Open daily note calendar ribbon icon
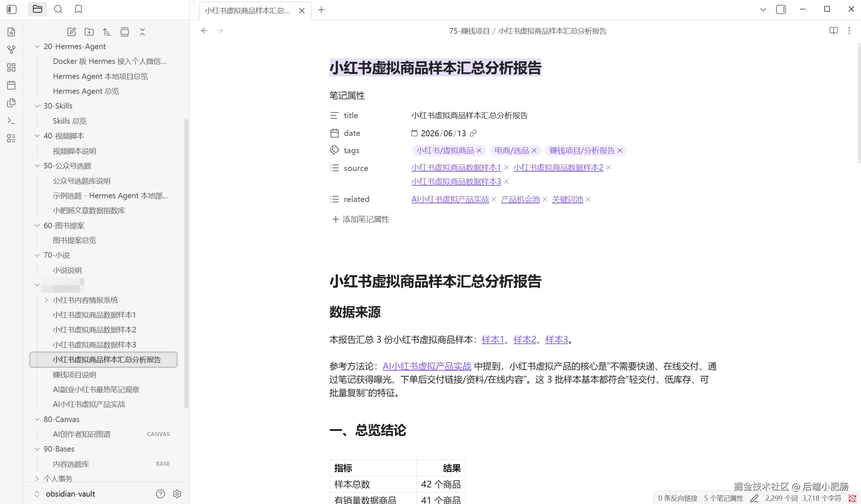The width and height of the screenshot is (861, 504). click(x=11, y=85)
